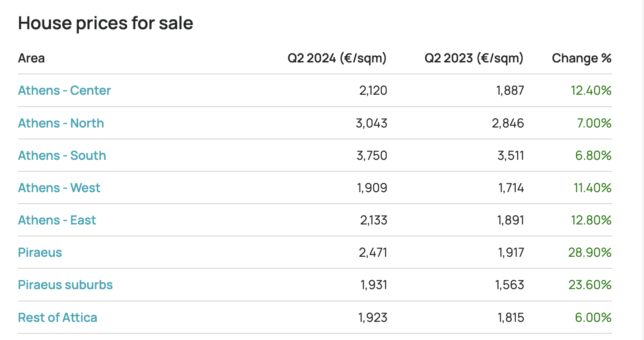Open the Athens - Center area link
This screenshot has height=340, width=644.
pos(65,90)
